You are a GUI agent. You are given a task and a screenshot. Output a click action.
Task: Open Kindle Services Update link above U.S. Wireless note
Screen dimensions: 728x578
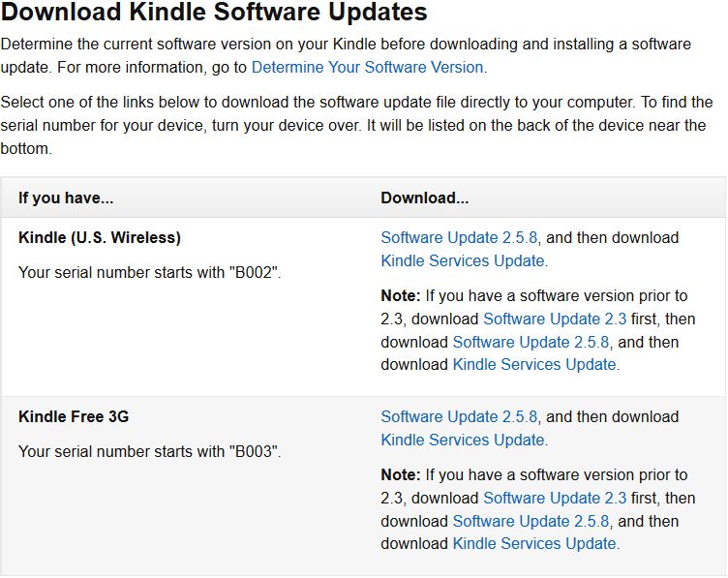click(464, 260)
